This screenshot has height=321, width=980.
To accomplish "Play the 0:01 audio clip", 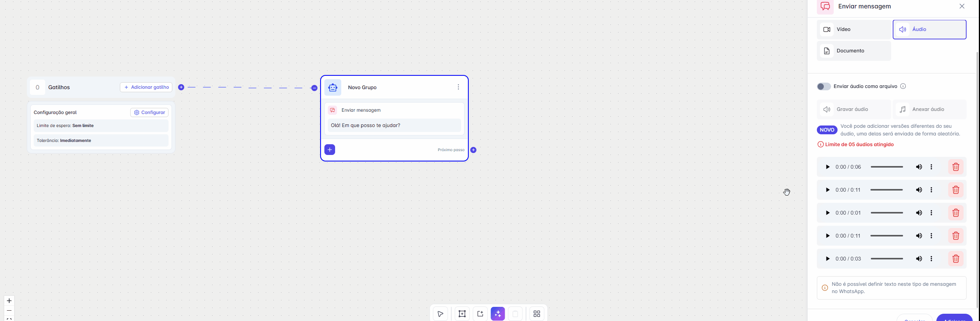I will 828,213.
